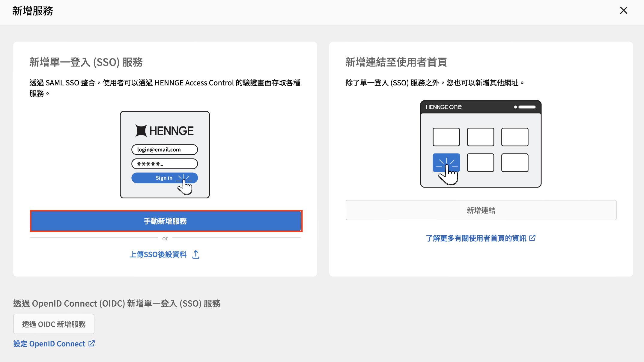Click the HENNGE One portal illustration
Image resolution: width=644 pixels, height=362 pixels.
[x=481, y=144]
